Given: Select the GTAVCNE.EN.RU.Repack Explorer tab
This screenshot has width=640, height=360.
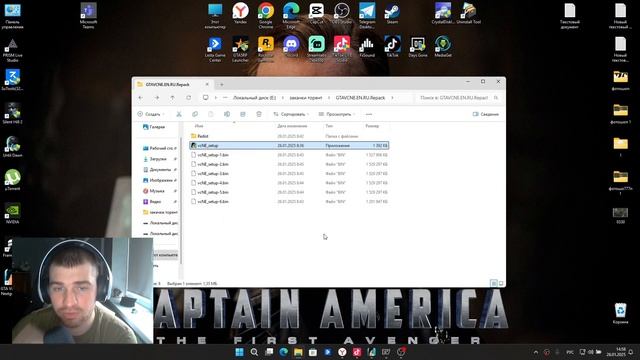Looking at the screenshot, I should pyautogui.click(x=173, y=84).
